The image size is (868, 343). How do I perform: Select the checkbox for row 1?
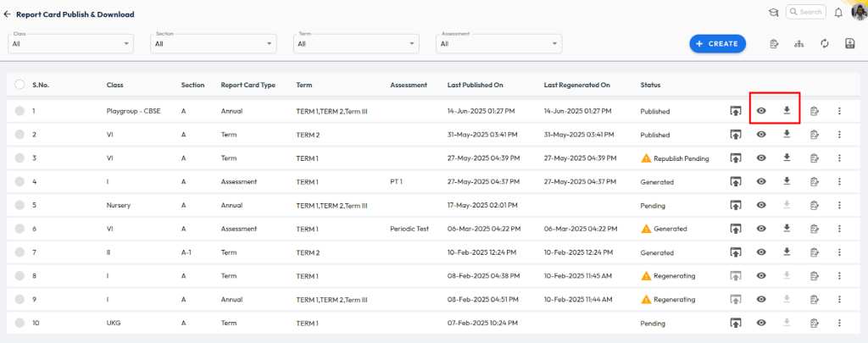(19, 111)
